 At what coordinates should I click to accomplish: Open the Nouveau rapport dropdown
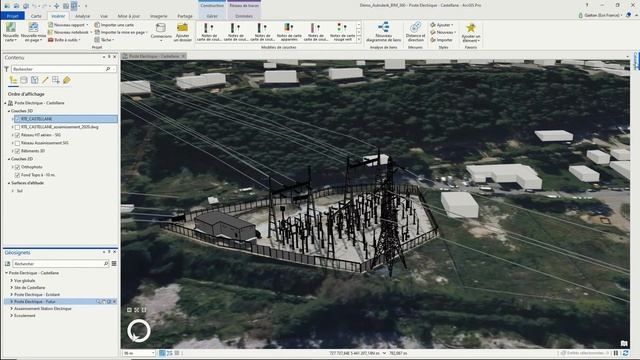point(87,25)
